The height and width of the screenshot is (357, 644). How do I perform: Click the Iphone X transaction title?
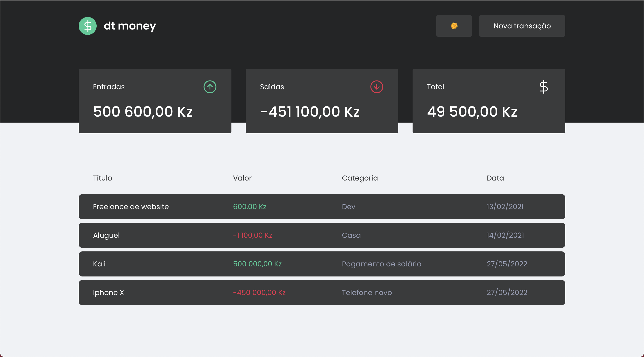point(108,293)
